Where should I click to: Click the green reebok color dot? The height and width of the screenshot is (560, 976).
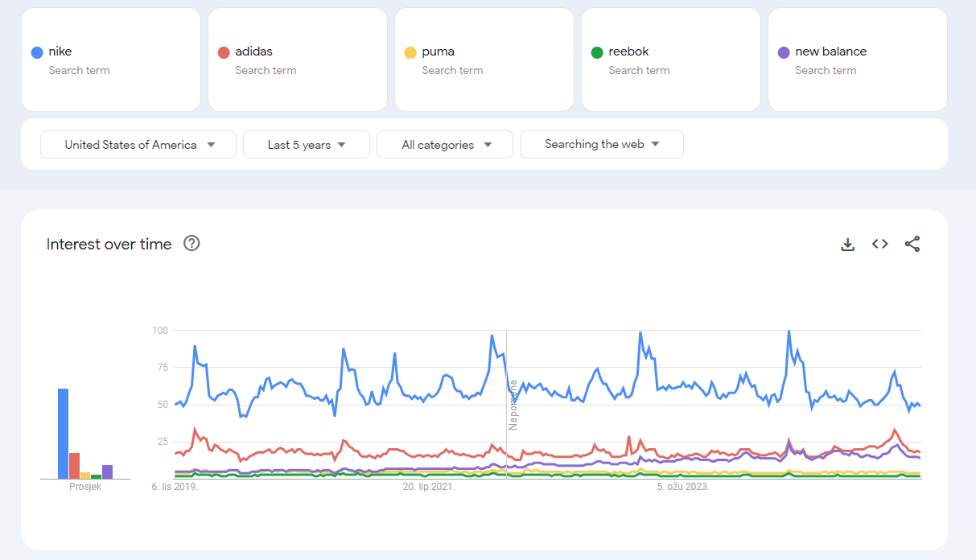597,52
